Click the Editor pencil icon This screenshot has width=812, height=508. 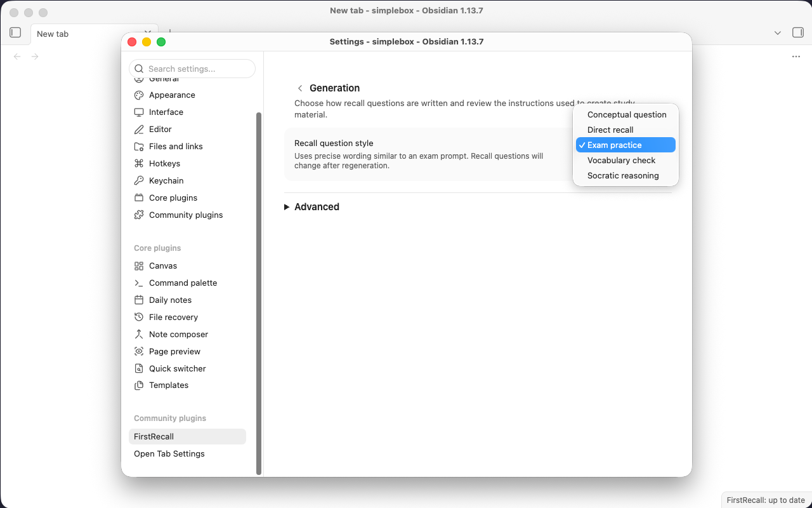point(139,130)
